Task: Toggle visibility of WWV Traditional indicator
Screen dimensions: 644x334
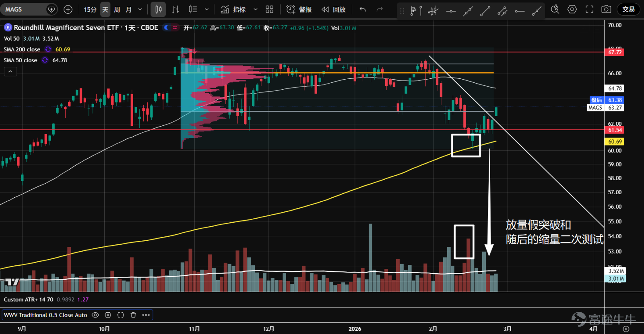Action: (95, 315)
